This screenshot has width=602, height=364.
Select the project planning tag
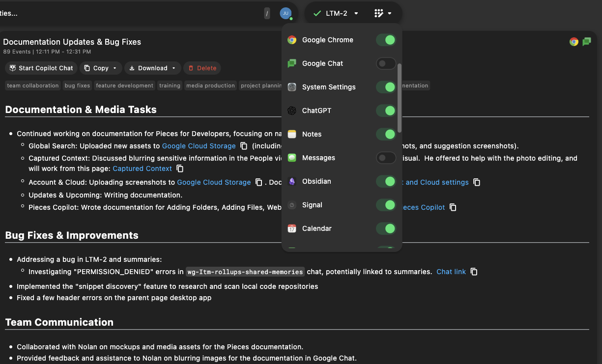260,85
